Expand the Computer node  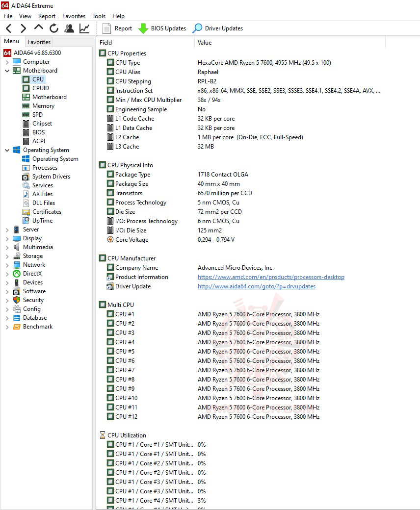(x=7, y=62)
